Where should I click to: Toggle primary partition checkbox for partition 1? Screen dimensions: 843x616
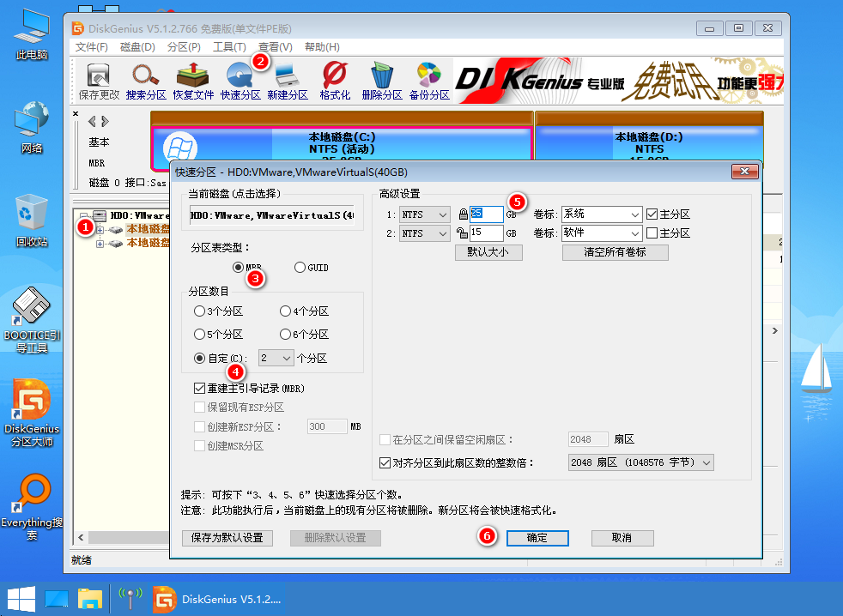pos(652,214)
